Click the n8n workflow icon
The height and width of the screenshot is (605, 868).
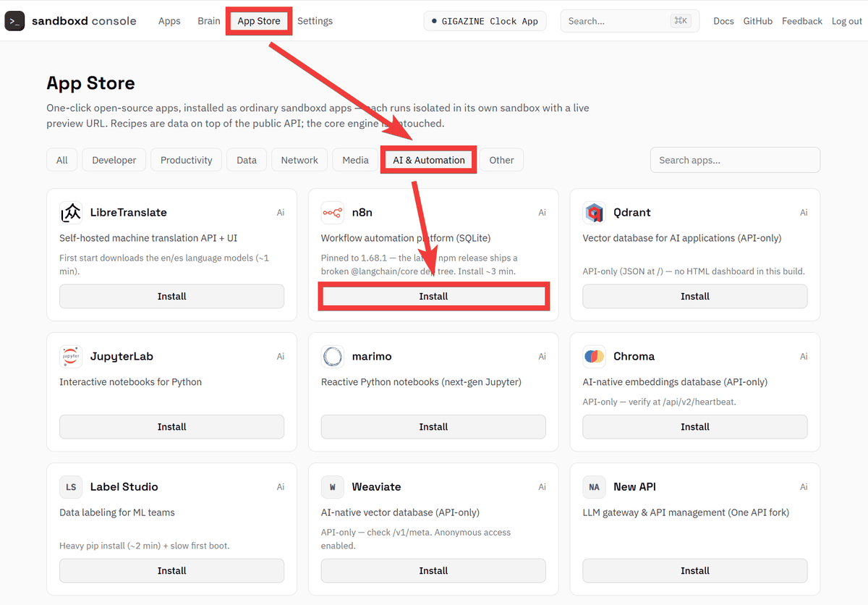click(x=333, y=213)
